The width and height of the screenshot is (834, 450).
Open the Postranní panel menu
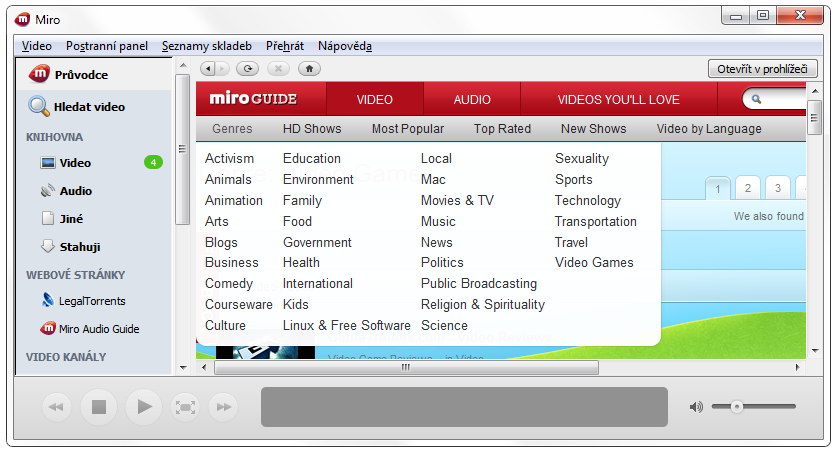[107, 46]
